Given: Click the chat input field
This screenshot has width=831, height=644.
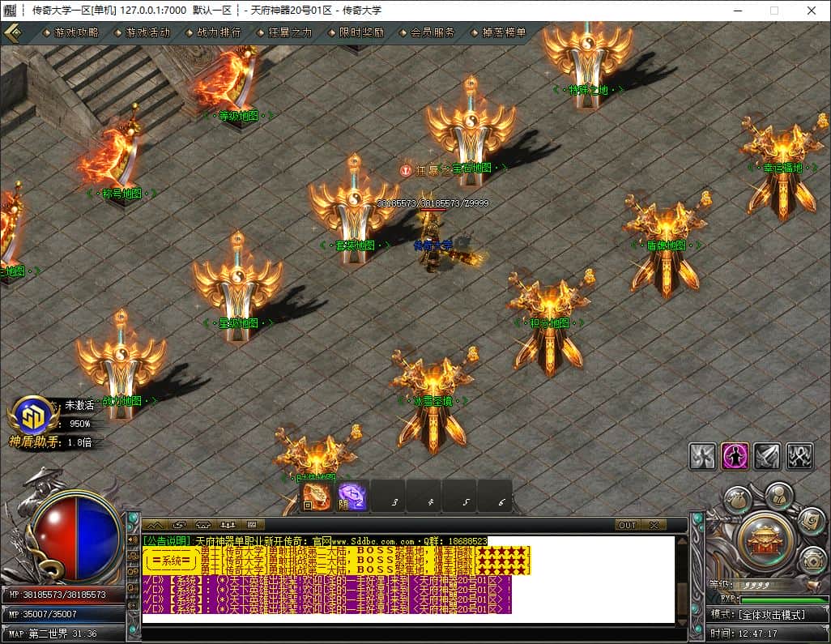Looking at the screenshot, I should pyautogui.click(x=414, y=634).
